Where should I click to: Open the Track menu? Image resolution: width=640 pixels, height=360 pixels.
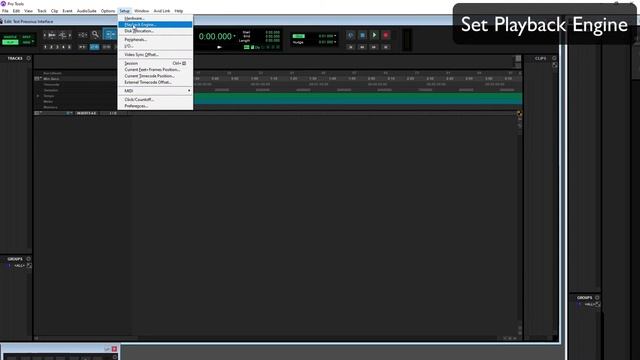(x=42, y=11)
